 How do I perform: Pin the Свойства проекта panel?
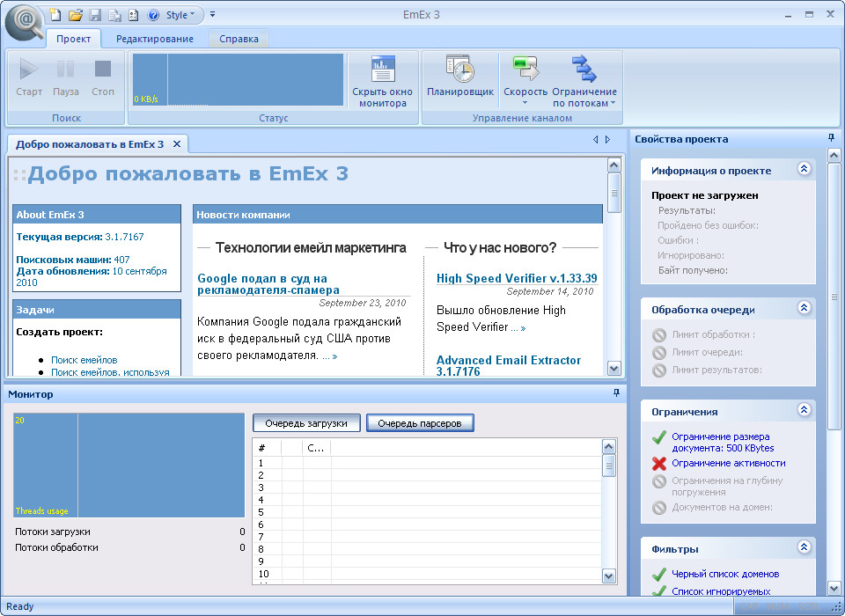click(x=831, y=138)
